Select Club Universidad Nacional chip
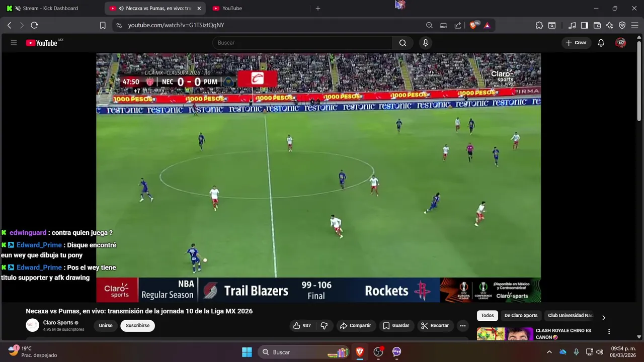644x362 pixels. tap(571, 316)
